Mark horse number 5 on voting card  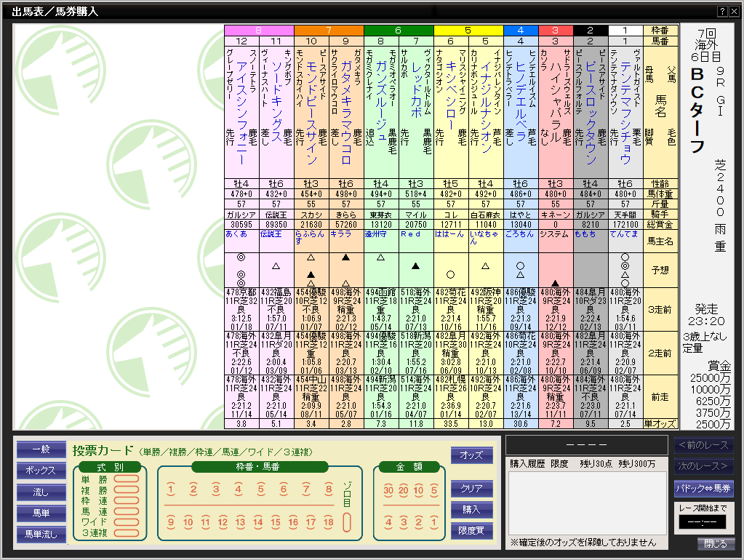pyautogui.click(x=261, y=489)
